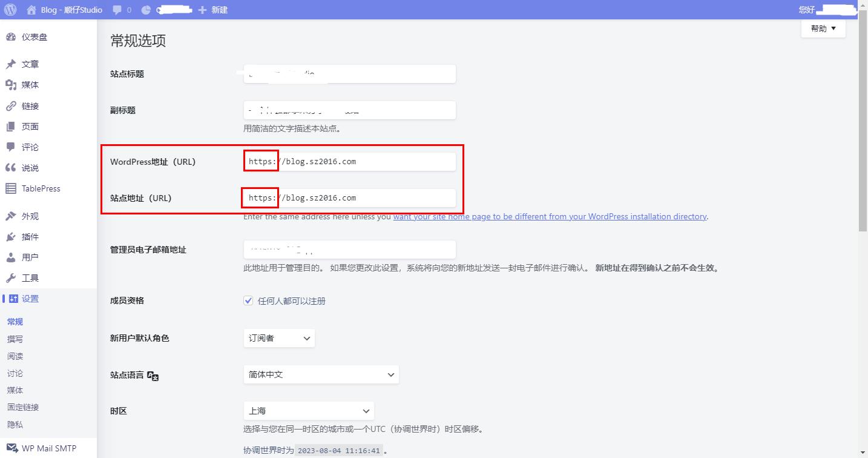Open the 新用户默认角色 role dropdown
The image size is (868, 458).
coord(278,338)
